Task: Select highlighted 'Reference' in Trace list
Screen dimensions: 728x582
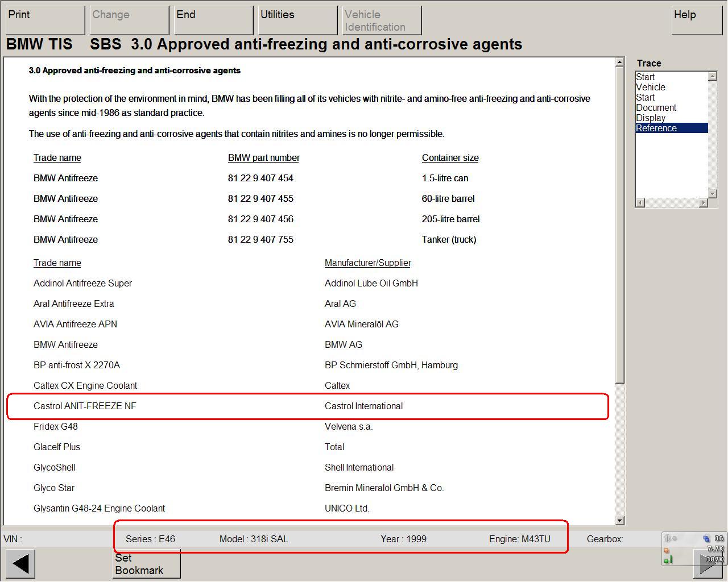Action: click(x=672, y=128)
